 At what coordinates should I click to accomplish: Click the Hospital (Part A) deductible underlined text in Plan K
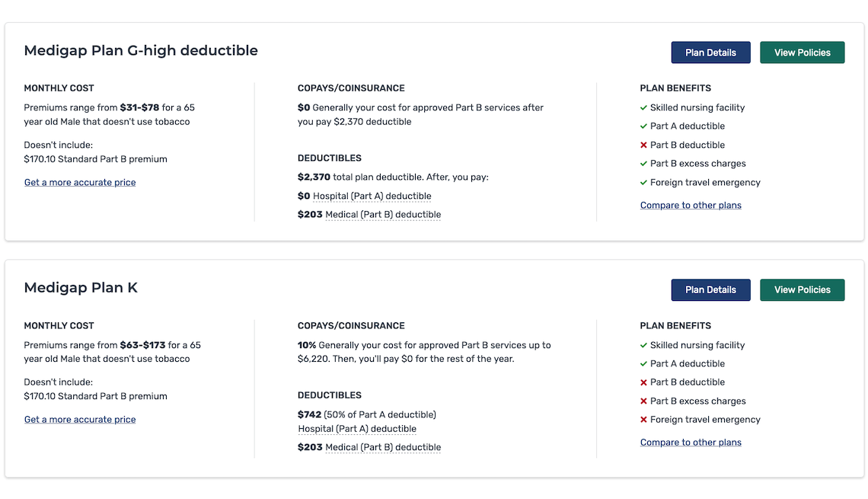[356, 428]
